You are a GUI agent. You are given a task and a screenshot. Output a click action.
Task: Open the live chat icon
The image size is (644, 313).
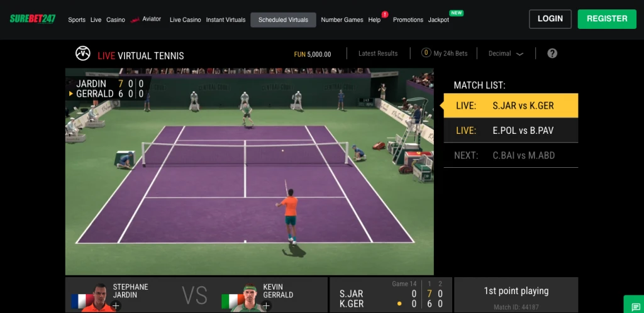click(633, 305)
